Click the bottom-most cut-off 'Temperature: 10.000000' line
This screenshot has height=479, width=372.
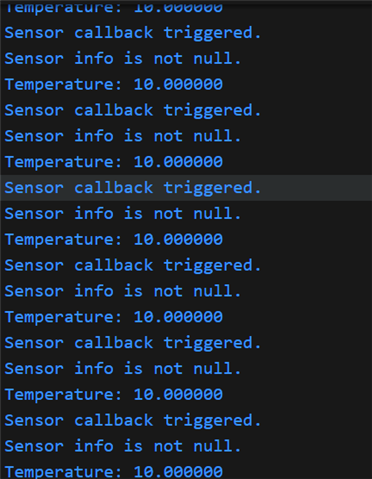click(114, 472)
